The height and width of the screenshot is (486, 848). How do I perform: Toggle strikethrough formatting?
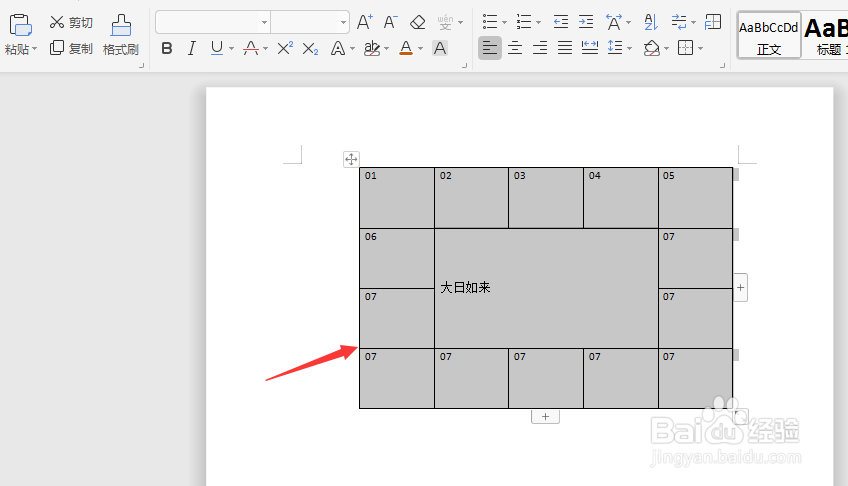point(250,48)
